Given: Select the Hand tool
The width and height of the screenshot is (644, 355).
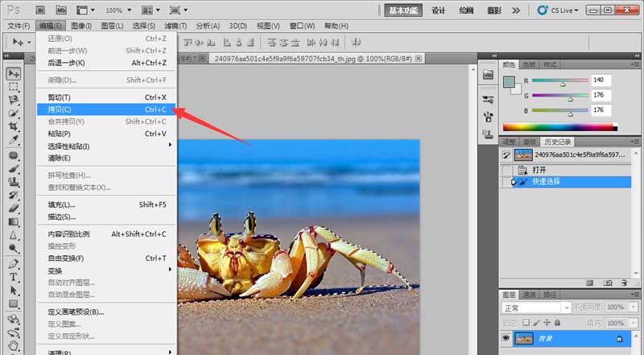Looking at the screenshot, I should coord(14,345).
